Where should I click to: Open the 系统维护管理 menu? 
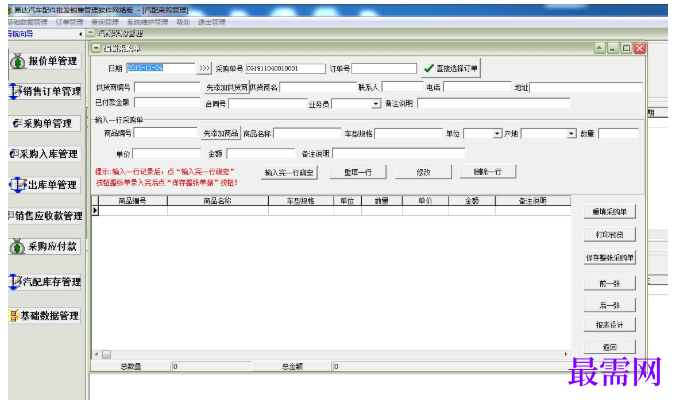[147, 22]
